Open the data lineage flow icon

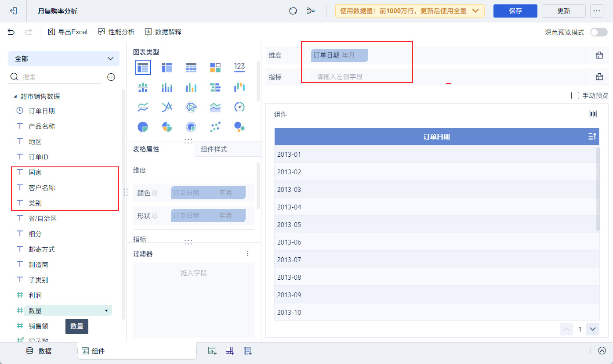(311, 11)
